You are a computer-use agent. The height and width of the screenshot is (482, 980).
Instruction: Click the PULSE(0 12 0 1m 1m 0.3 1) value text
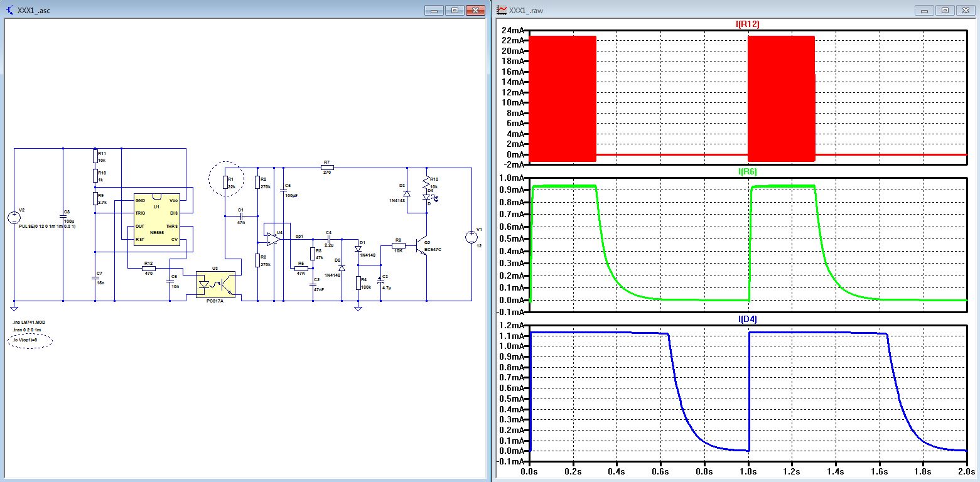point(48,226)
